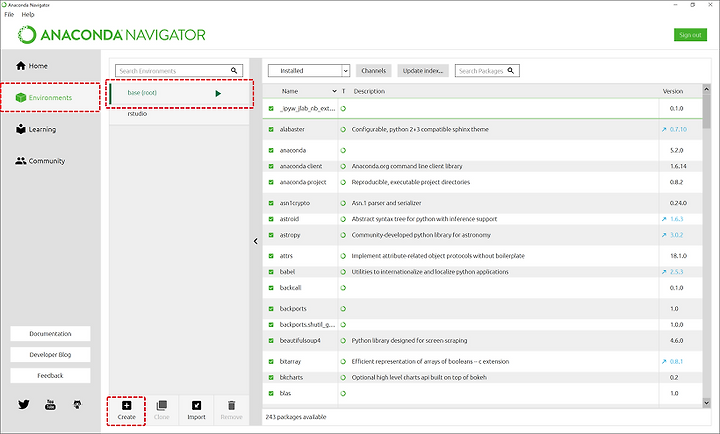The image size is (720, 434).
Task: Click the package list scroll down arrow
Action: [x=706, y=403]
